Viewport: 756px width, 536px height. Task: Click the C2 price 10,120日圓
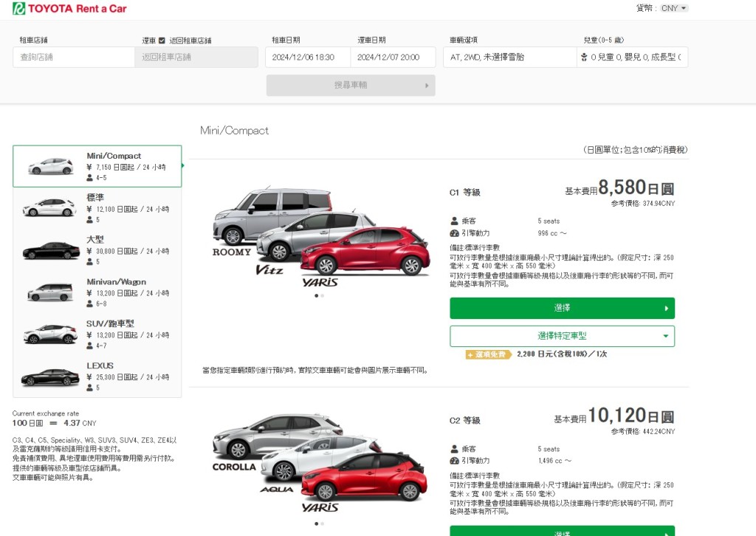point(631,416)
